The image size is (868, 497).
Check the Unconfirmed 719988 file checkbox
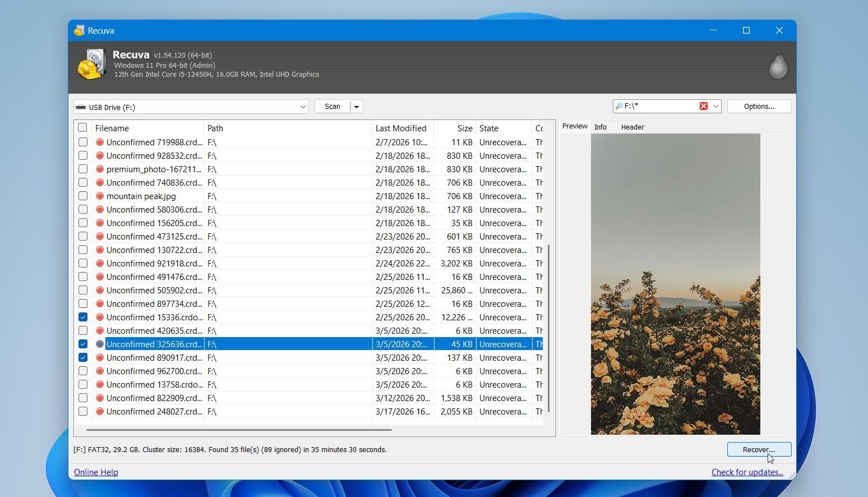pos(83,142)
